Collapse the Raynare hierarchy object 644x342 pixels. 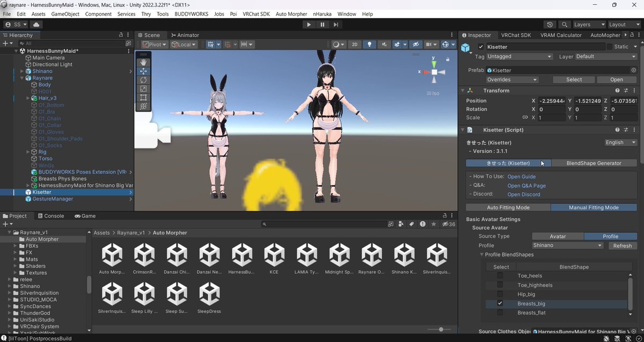tap(22, 78)
